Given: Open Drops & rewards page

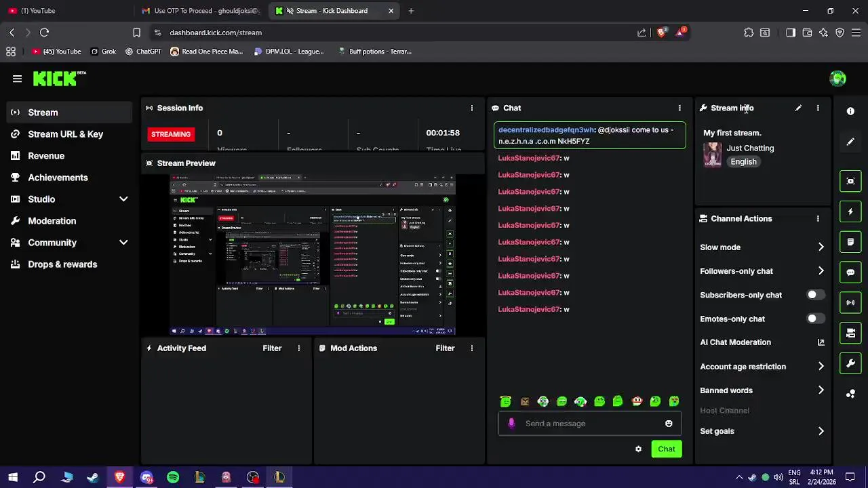Looking at the screenshot, I should coord(69,264).
